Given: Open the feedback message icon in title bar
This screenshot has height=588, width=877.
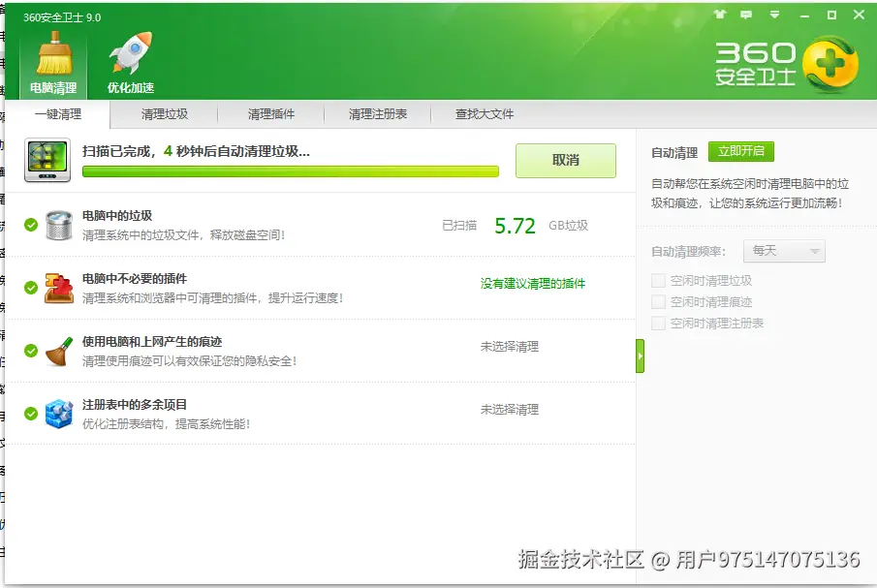Looking at the screenshot, I should coord(746,15).
